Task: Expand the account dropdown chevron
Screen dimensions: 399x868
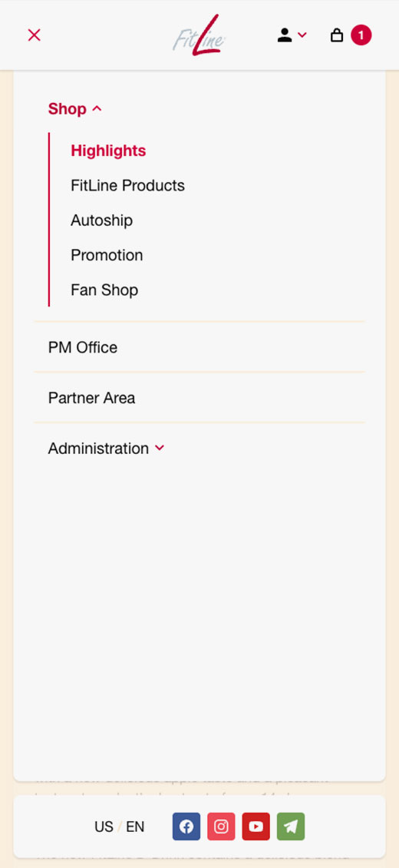Action: click(x=302, y=35)
